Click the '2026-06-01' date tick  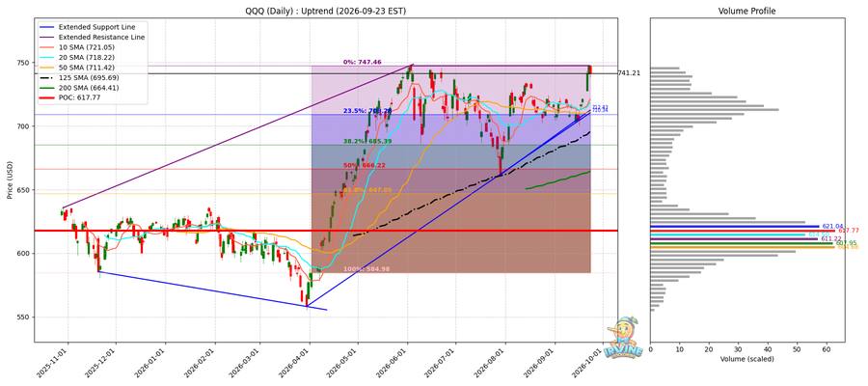pos(393,361)
